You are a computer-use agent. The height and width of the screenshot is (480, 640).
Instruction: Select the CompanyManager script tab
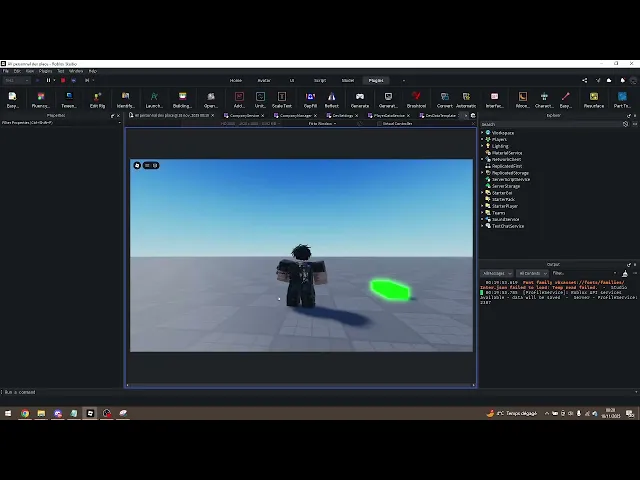click(295, 116)
